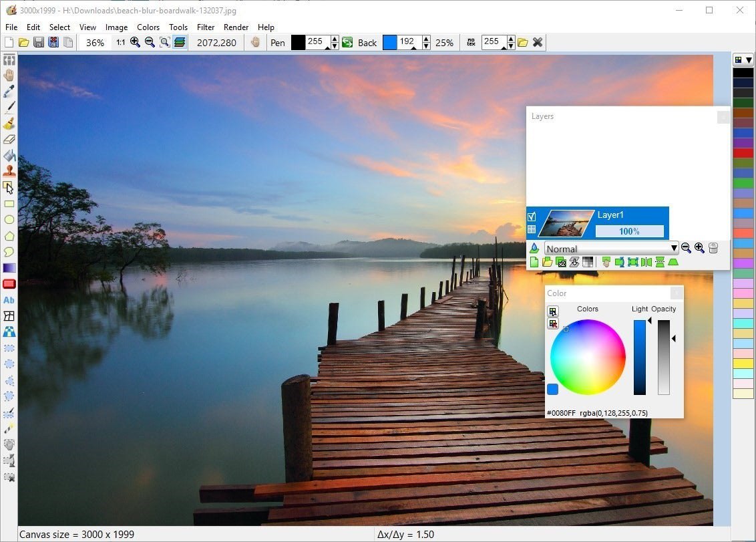Image resolution: width=756 pixels, height=542 pixels.
Task: Choose the Eraser tool
Action: tap(9, 140)
